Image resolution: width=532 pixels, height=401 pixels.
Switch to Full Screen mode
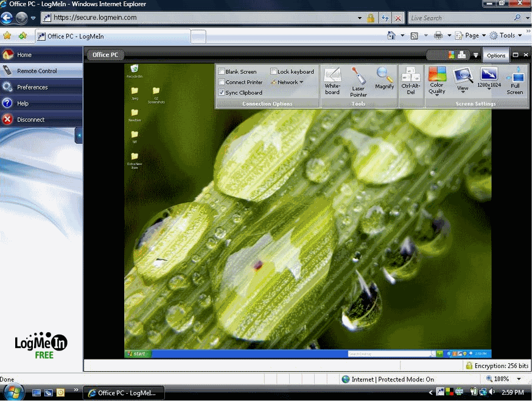click(515, 80)
